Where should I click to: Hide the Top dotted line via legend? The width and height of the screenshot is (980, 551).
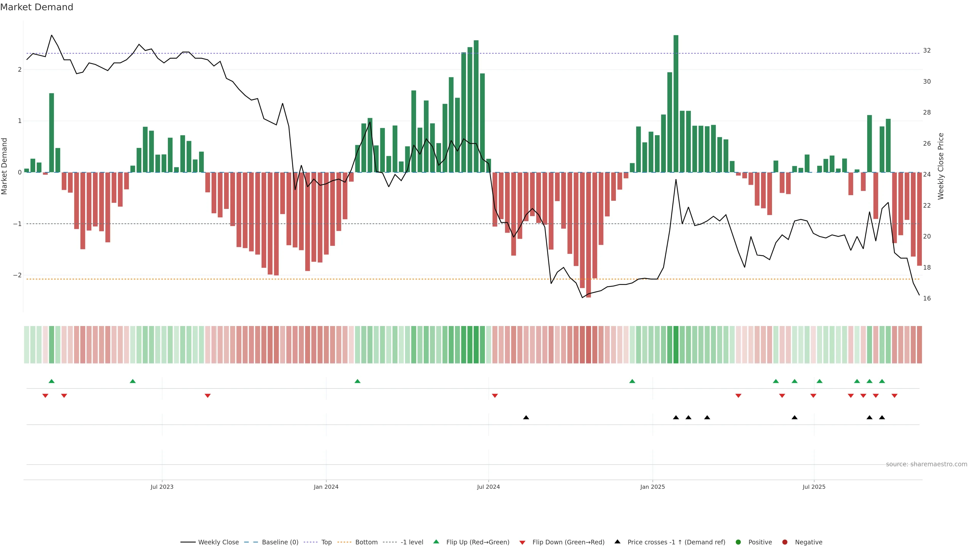point(326,542)
